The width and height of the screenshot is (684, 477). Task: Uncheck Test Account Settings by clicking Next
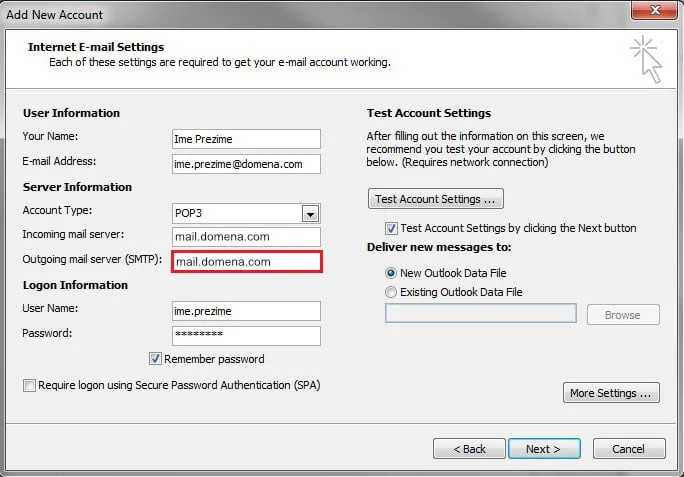coord(391,228)
